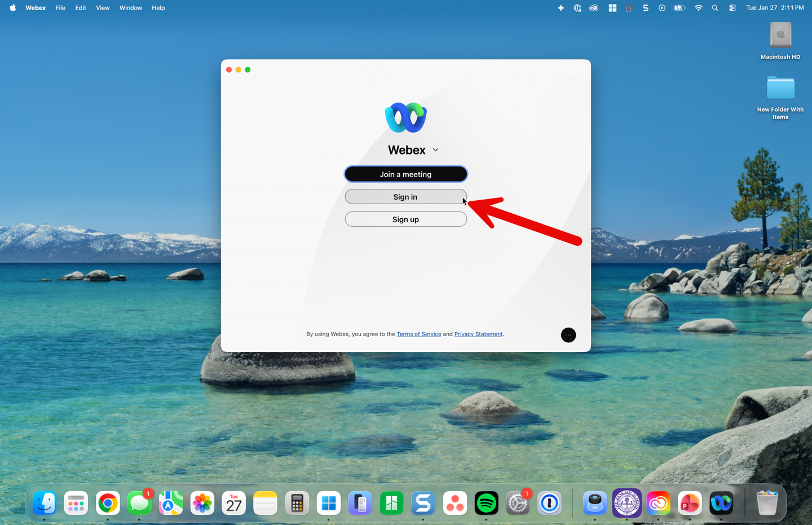Open the Window menu
This screenshot has width=812, height=525.
point(131,8)
